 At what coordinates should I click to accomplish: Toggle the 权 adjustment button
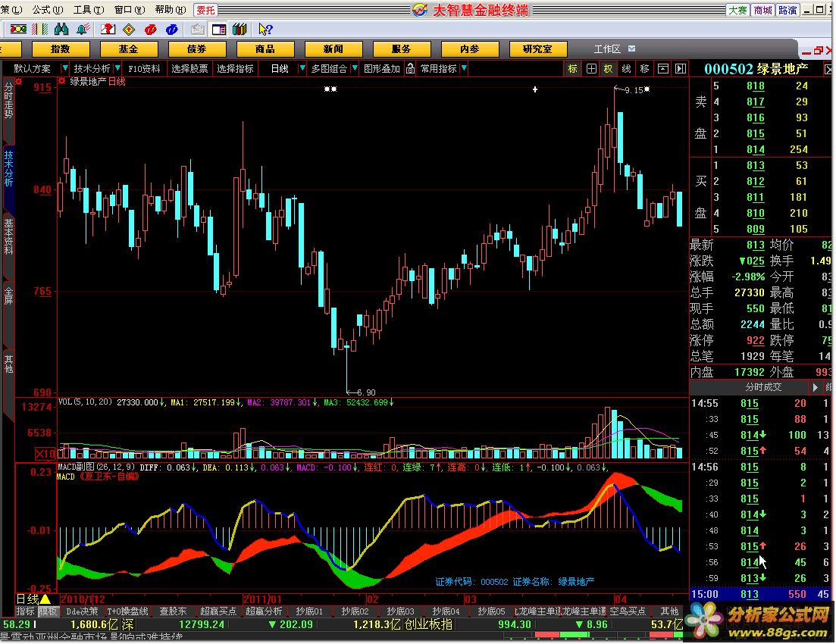click(x=609, y=68)
